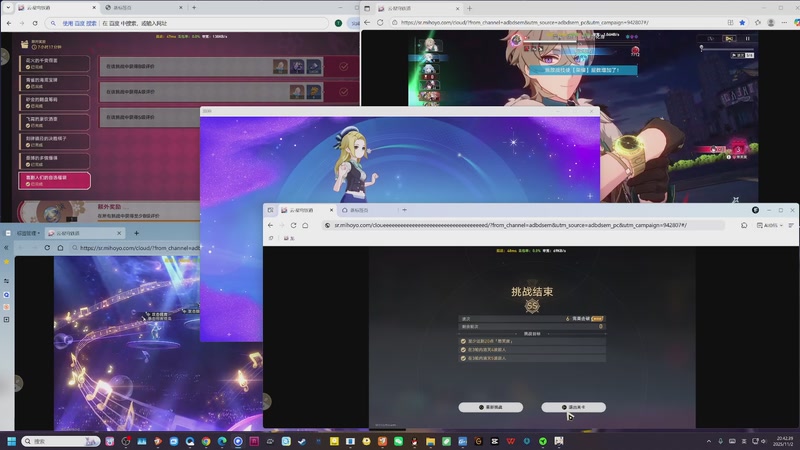The image size is (800, 450).
Task: Click the profile avatar in the front browser title bar
Action: coord(755,210)
